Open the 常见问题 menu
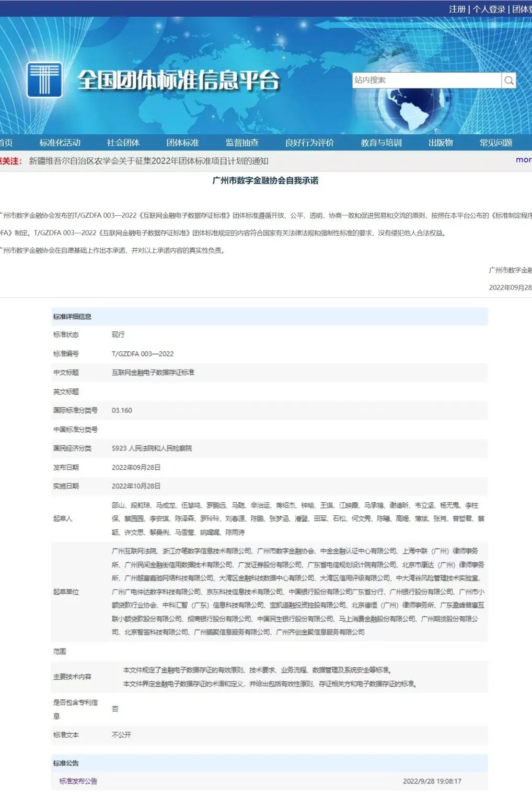Image resolution: width=532 pixels, height=798 pixels. [496, 143]
